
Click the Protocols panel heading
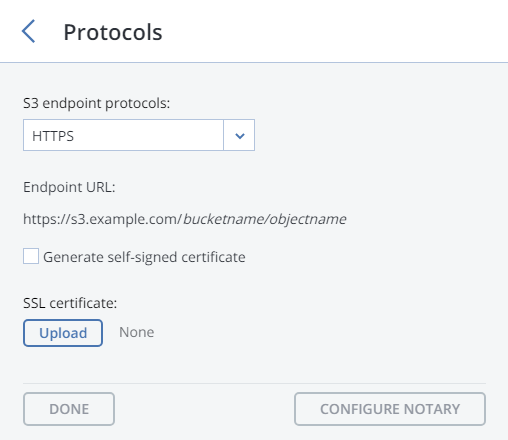(x=113, y=32)
